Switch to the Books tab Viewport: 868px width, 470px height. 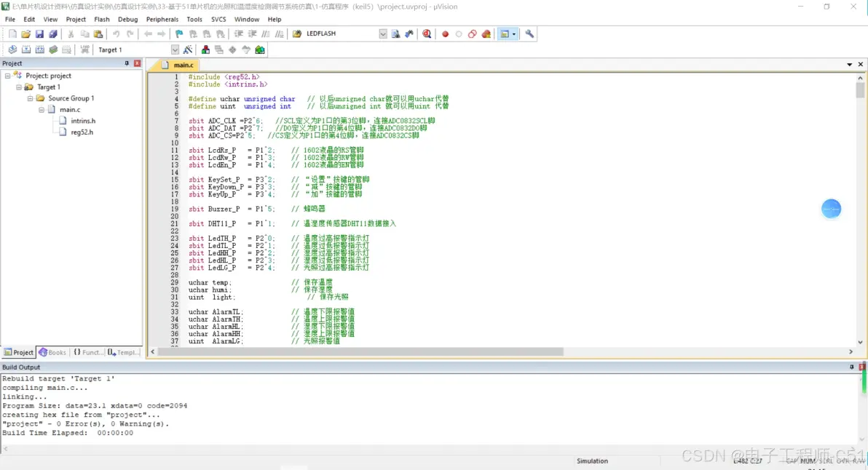pos(53,352)
